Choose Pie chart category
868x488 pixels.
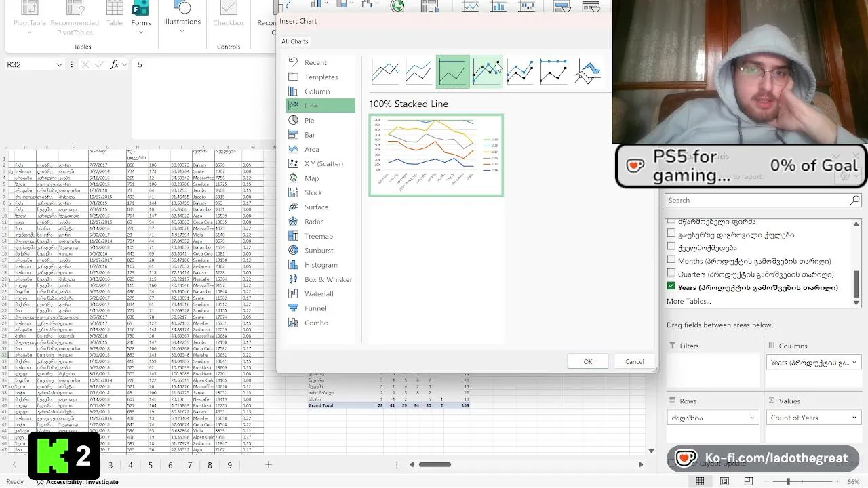(x=309, y=120)
